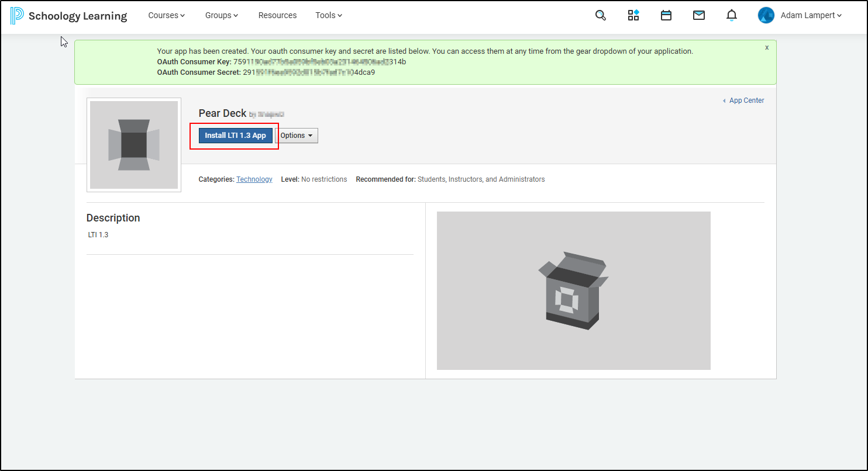The width and height of the screenshot is (868, 471).
Task: Open the notifications bell icon
Action: coord(731,15)
